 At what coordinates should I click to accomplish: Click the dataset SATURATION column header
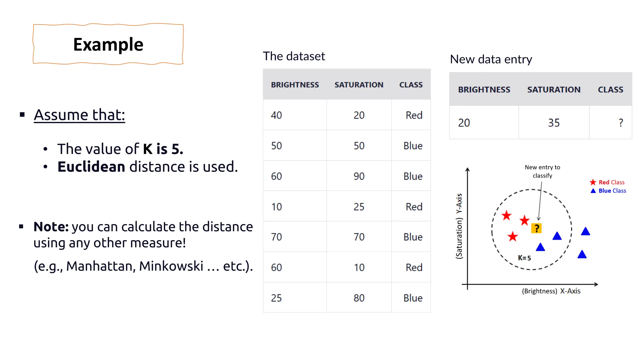(x=359, y=85)
